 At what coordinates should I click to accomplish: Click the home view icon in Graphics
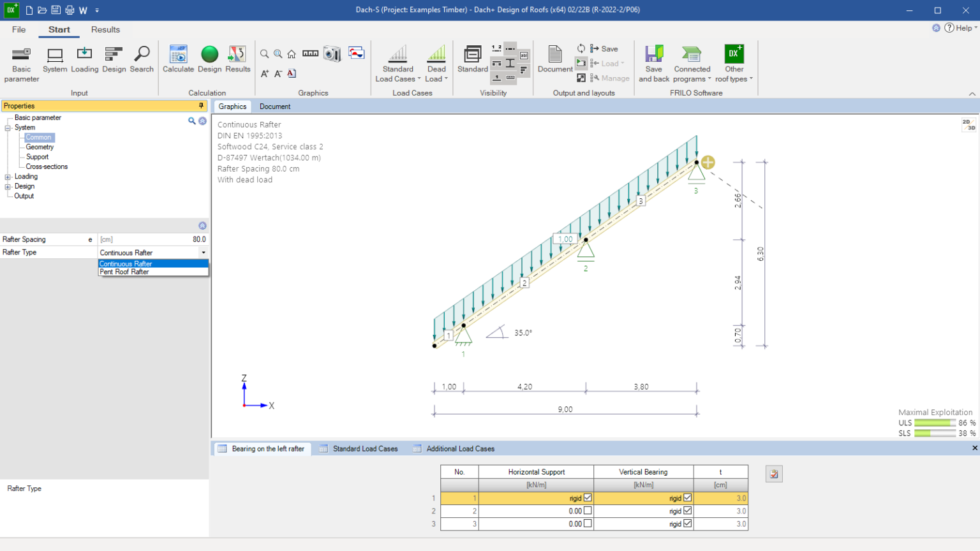pyautogui.click(x=292, y=54)
